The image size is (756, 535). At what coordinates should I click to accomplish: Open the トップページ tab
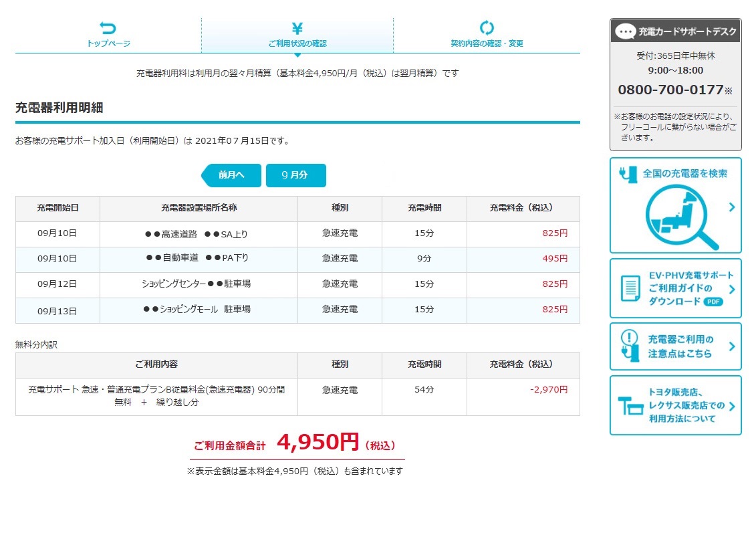point(108,35)
